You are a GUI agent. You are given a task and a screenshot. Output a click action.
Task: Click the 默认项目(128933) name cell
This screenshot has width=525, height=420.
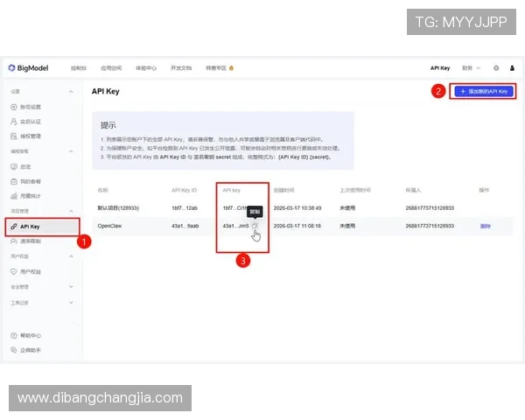tap(118, 208)
